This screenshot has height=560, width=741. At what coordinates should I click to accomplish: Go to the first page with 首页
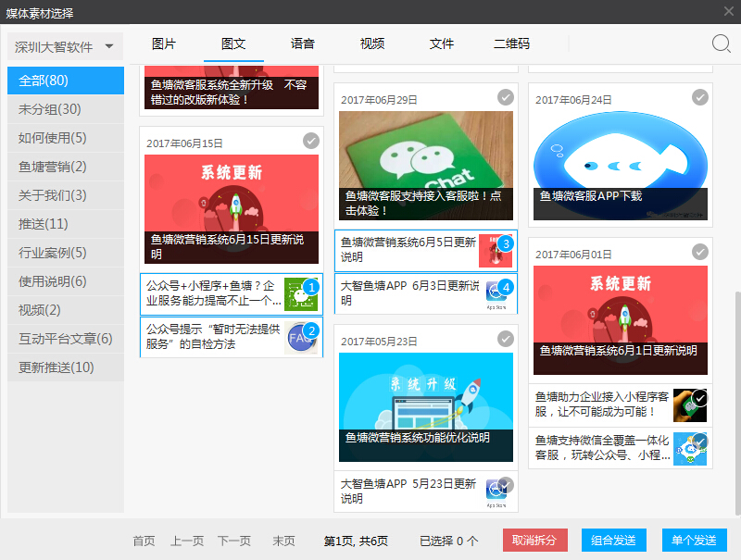click(x=144, y=541)
